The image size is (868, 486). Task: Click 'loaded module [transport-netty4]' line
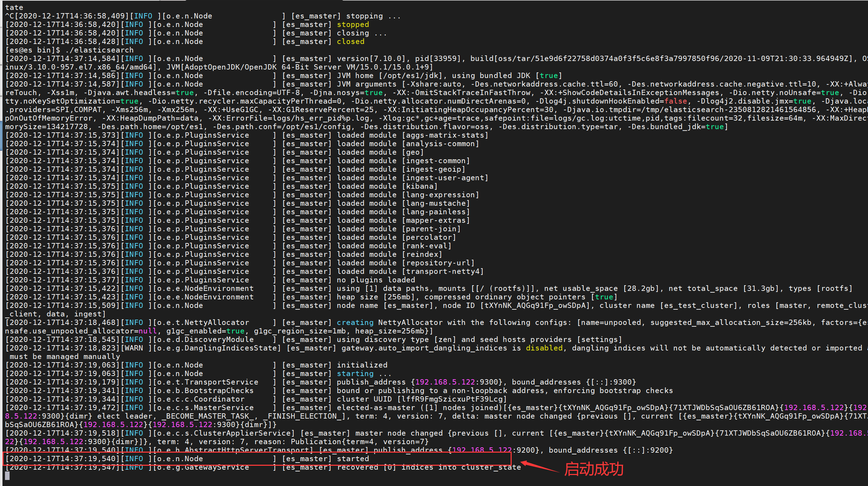pos(410,271)
